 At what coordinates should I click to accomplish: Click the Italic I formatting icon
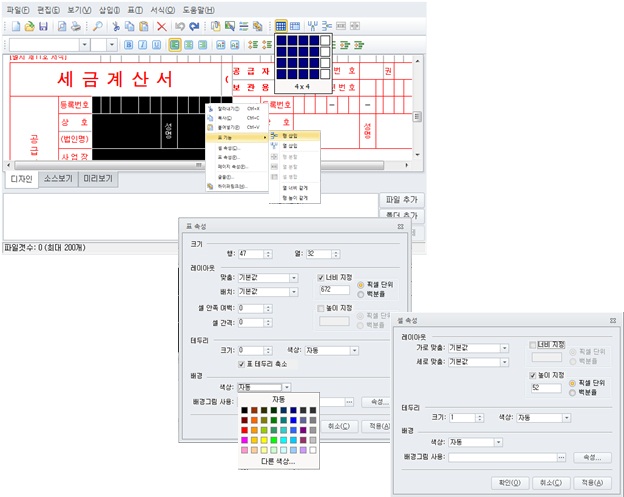click(x=142, y=45)
